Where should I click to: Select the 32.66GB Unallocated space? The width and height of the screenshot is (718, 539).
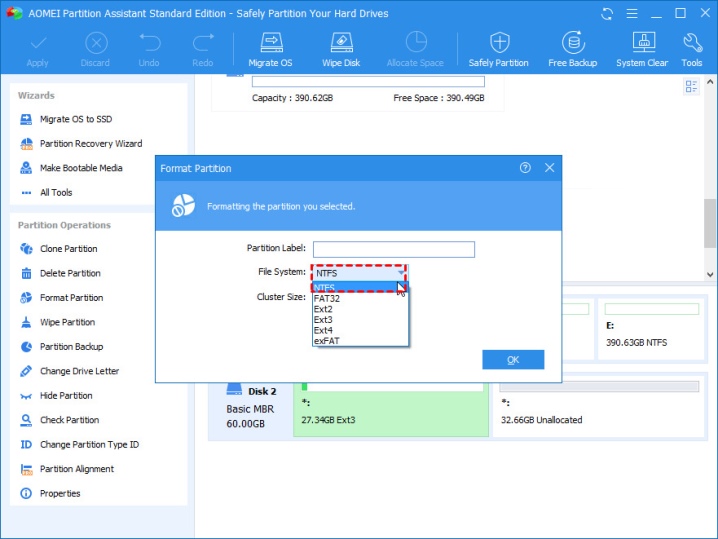(x=599, y=409)
